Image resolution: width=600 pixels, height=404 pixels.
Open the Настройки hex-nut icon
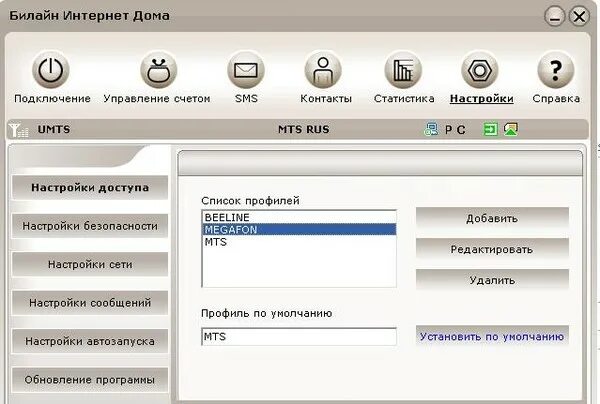(x=480, y=70)
